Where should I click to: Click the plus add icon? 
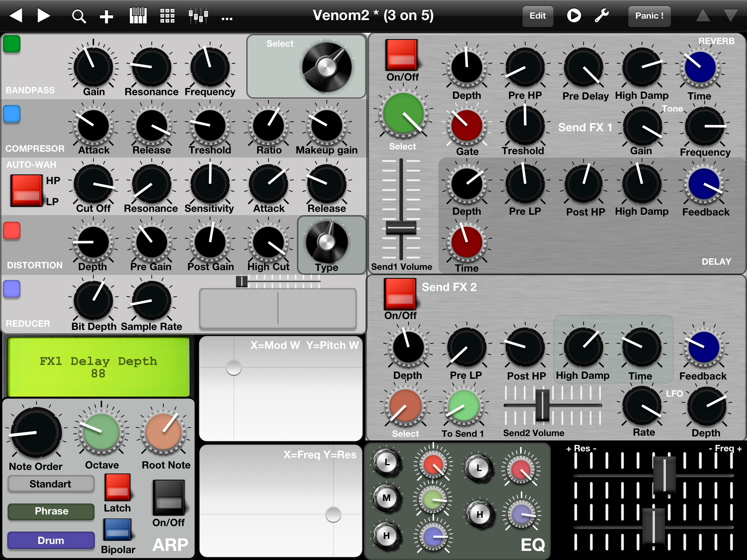[106, 16]
